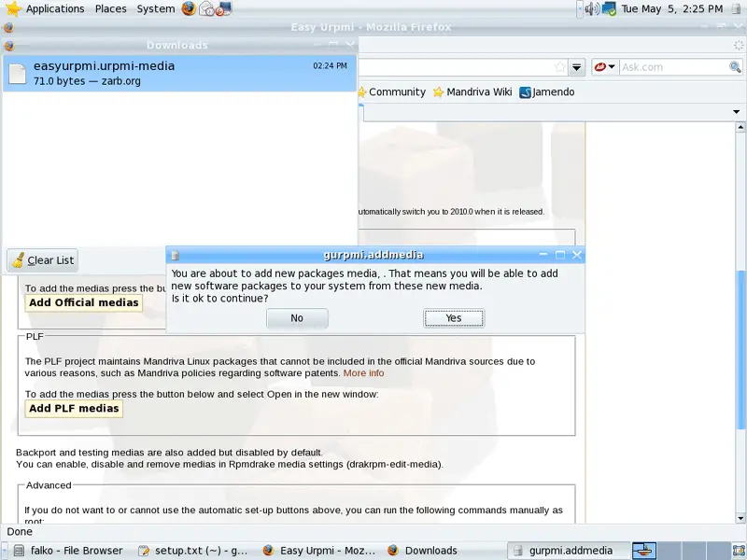The height and width of the screenshot is (560, 747).
Task: Click the page scrollbar up arrow
Action: 740,127
